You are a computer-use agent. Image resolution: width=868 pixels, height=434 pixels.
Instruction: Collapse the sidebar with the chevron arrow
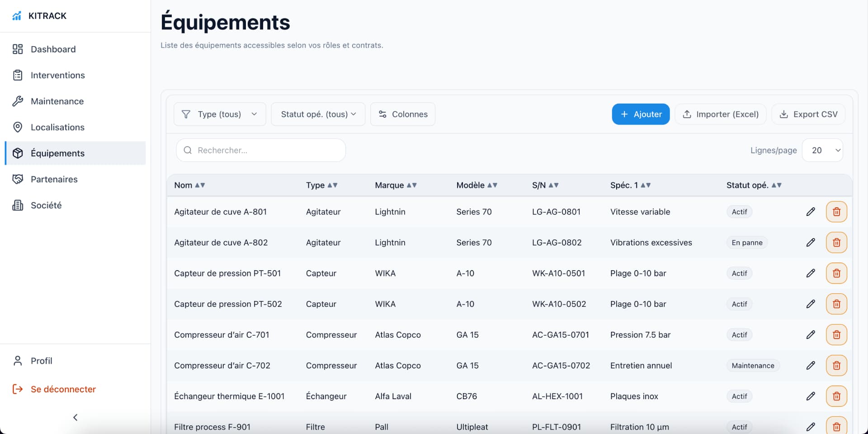75,417
